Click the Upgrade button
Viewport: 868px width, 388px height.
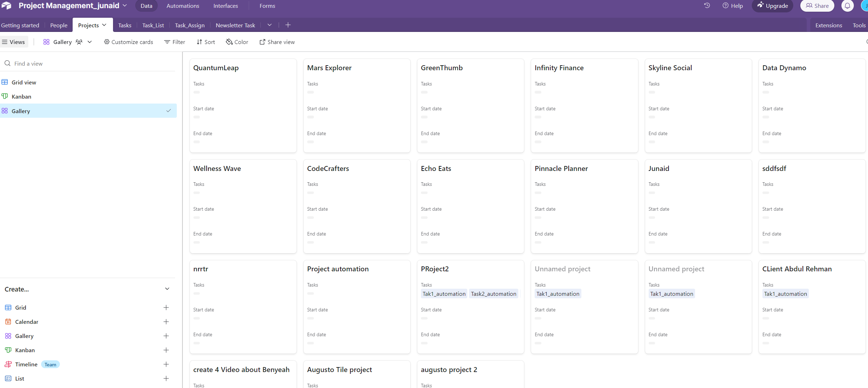[x=773, y=6]
